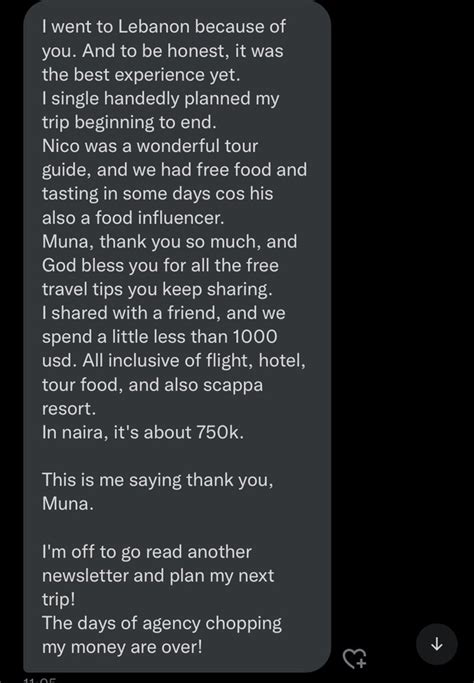
Task: Click 'This is me saying thank you,'
Action: coord(158,480)
